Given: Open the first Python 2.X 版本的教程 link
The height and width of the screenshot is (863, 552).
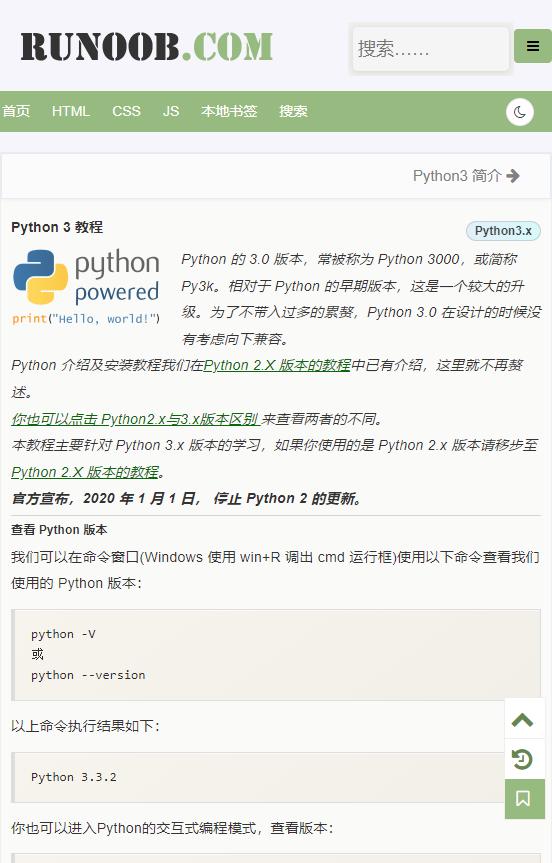Looking at the screenshot, I should coord(277,365).
